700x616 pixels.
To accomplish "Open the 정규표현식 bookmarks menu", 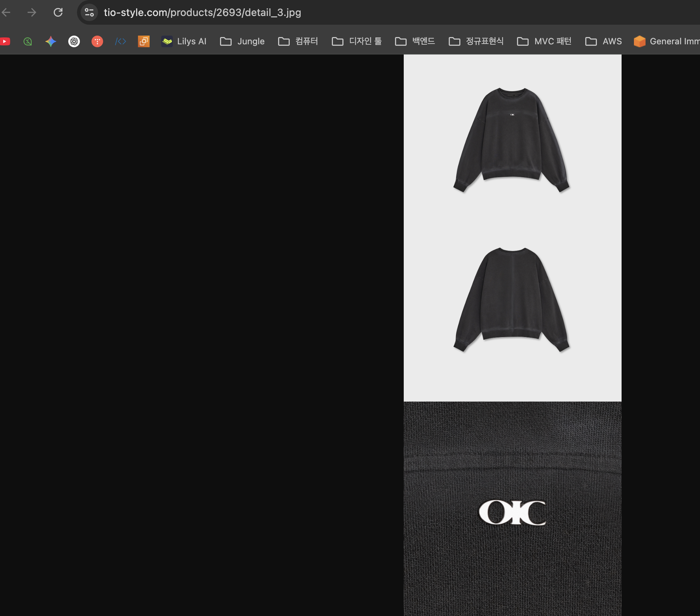I will (476, 41).
